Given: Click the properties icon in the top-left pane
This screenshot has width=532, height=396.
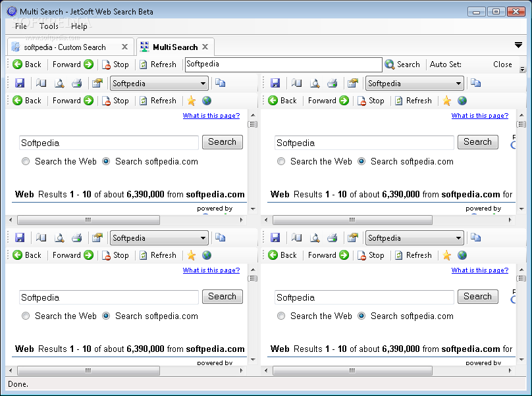Looking at the screenshot, I should pyautogui.click(x=97, y=83).
